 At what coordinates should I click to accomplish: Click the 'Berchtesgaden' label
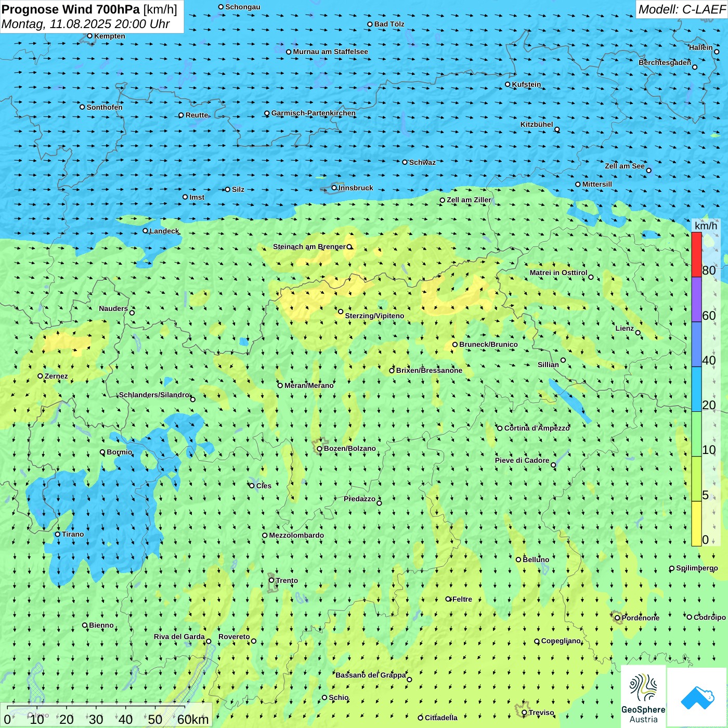pyautogui.click(x=665, y=62)
